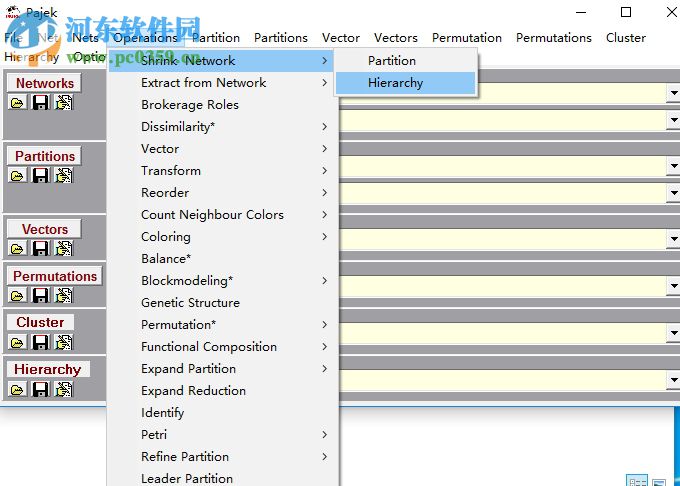680x486 pixels.
Task: Edit/view icon under Permutations
Action: click(x=64, y=295)
